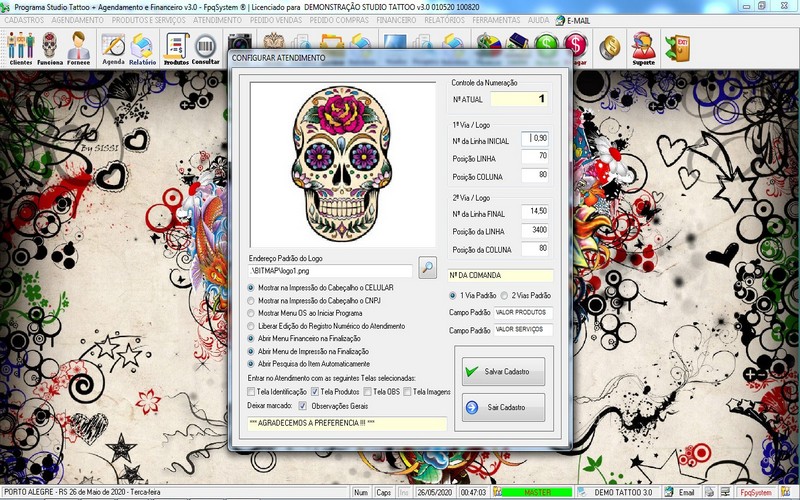Image resolution: width=800 pixels, height=500 pixels.
Task: Click the camera toolbar icon
Action: pyautogui.click(x=240, y=42)
